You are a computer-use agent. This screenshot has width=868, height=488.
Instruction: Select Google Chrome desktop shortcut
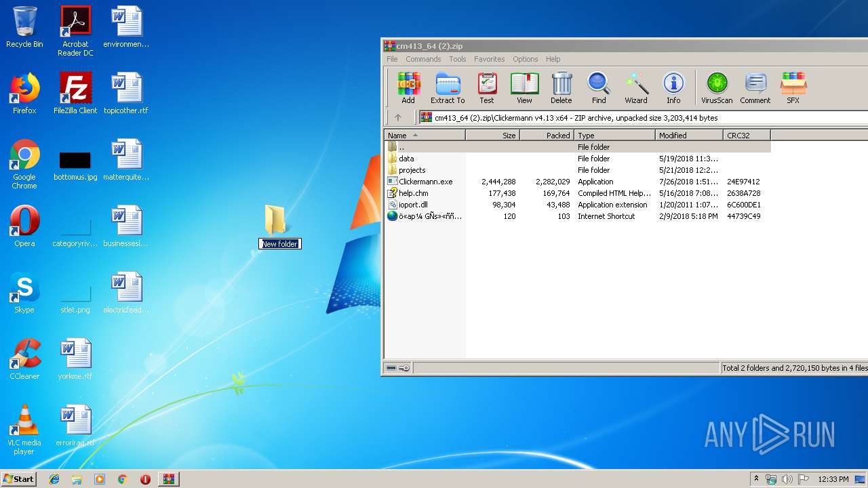pyautogui.click(x=24, y=164)
